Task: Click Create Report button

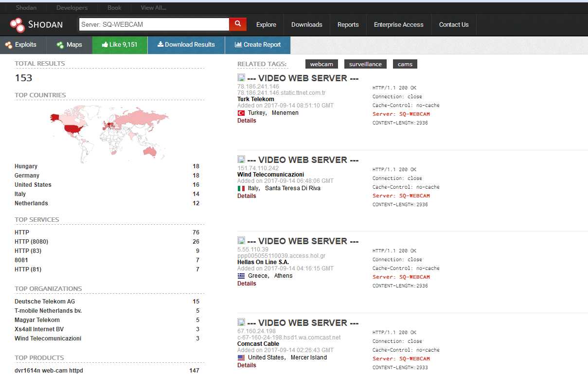Action: pos(258,45)
